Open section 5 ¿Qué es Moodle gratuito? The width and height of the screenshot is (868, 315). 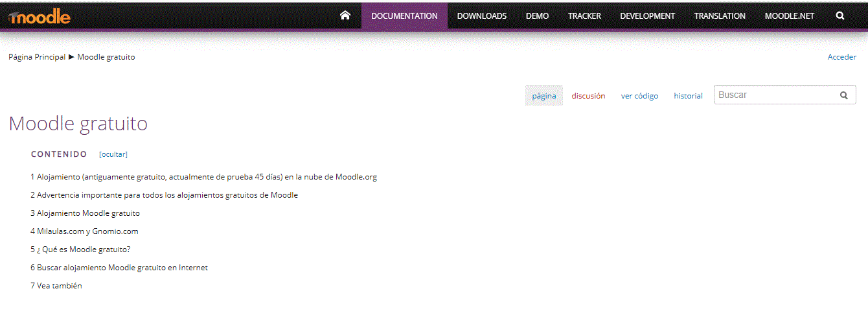point(80,250)
